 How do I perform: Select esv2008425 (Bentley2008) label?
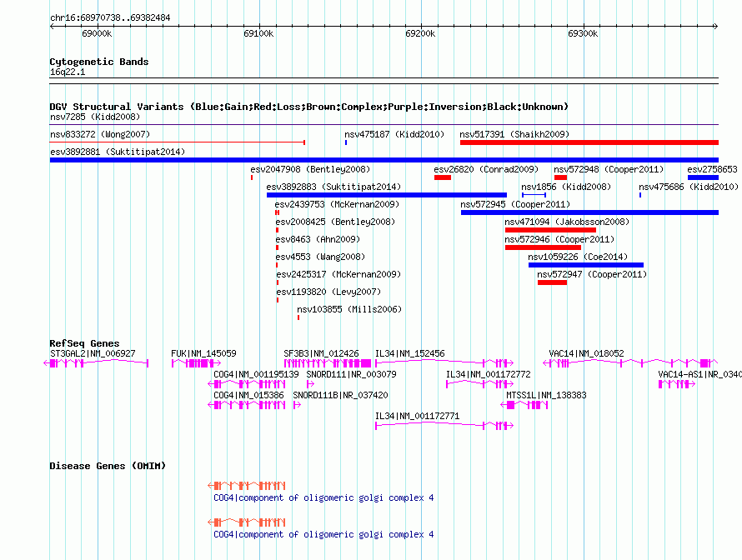point(335,222)
